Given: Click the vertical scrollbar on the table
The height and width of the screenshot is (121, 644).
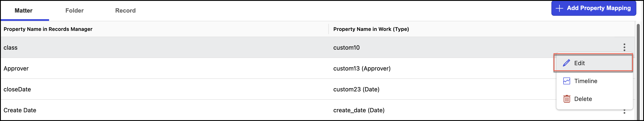Looking at the screenshot, I should (638, 70).
